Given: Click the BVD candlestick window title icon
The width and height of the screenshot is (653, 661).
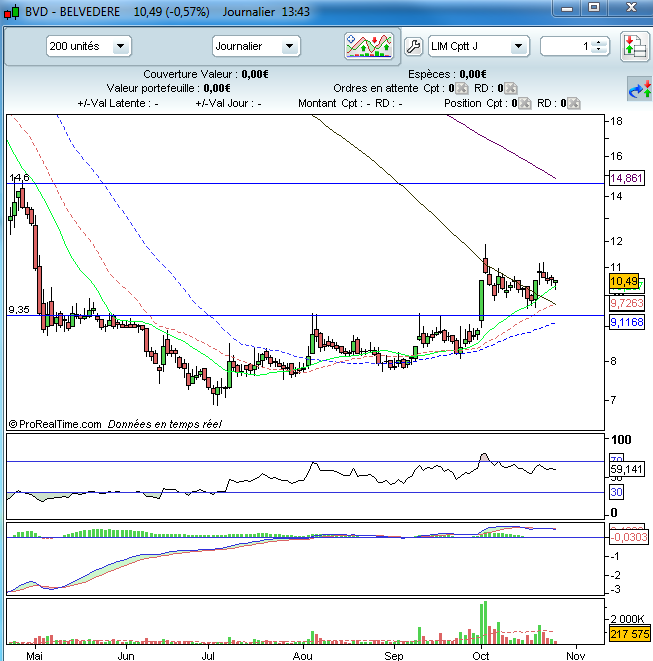Looking at the screenshot, I should coord(11,12).
